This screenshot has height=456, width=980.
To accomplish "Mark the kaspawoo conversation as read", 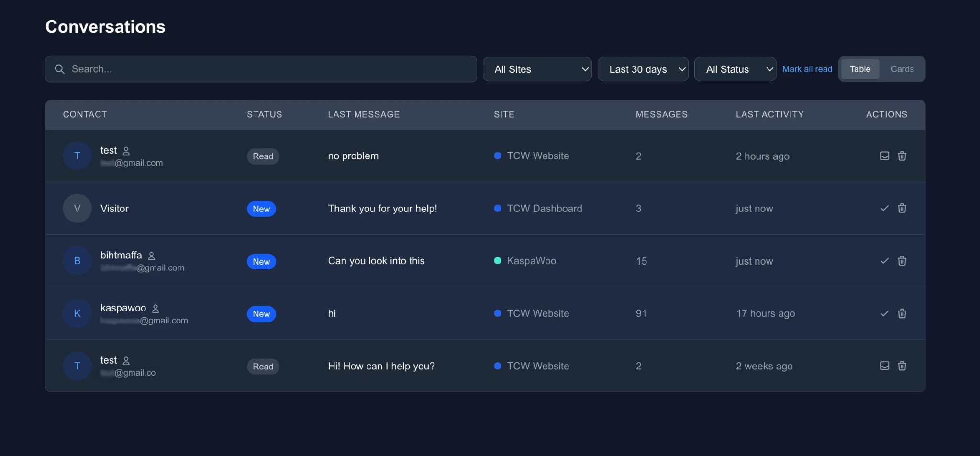I will [x=884, y=314].
